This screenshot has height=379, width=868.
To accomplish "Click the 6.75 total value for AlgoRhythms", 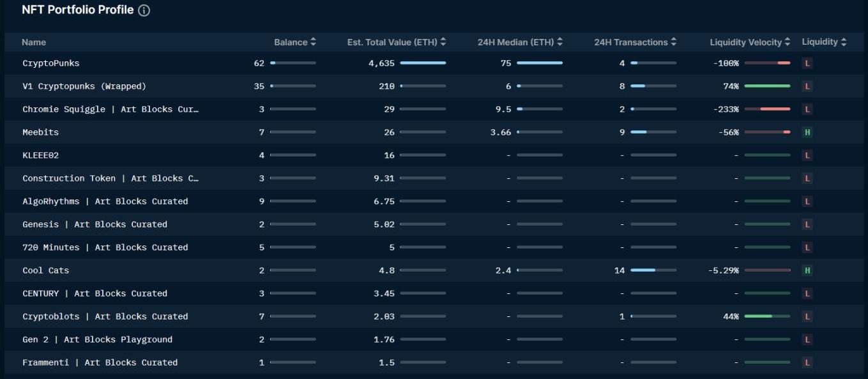I will click(x=384, y=201).
